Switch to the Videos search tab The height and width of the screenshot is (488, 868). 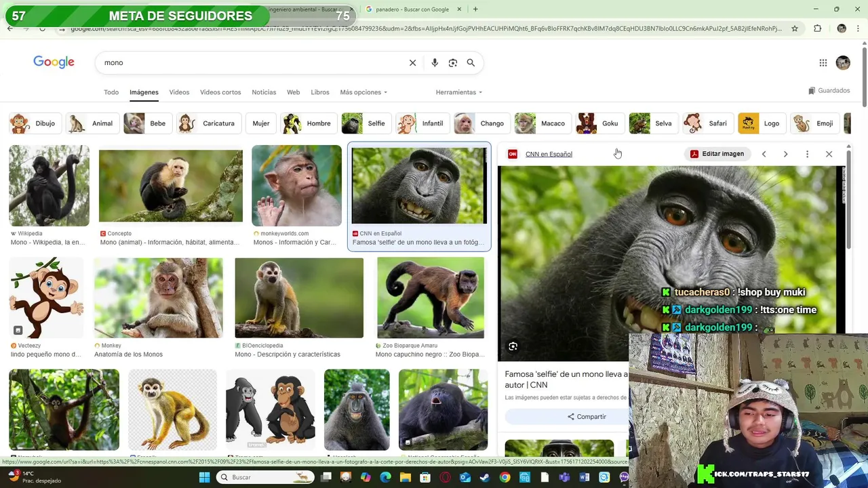pyautogui.click(x=179, y=92)
